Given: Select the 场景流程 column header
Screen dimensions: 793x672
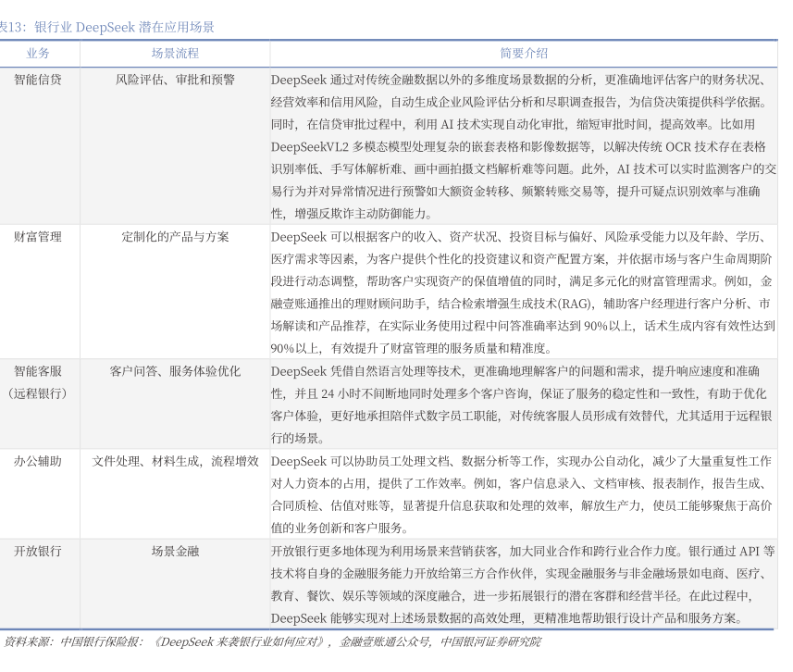Looking at the screenshot, I should tap(175, 54).
